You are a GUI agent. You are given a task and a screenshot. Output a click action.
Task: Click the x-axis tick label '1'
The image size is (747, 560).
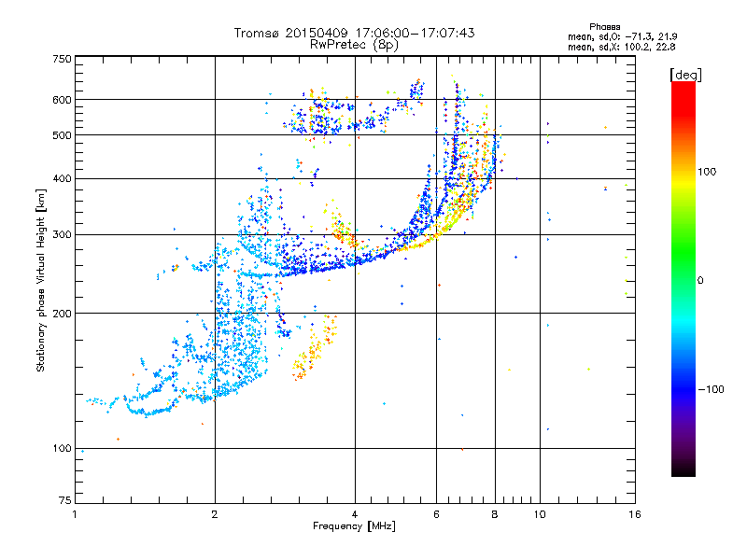click(x=75, y=514)
